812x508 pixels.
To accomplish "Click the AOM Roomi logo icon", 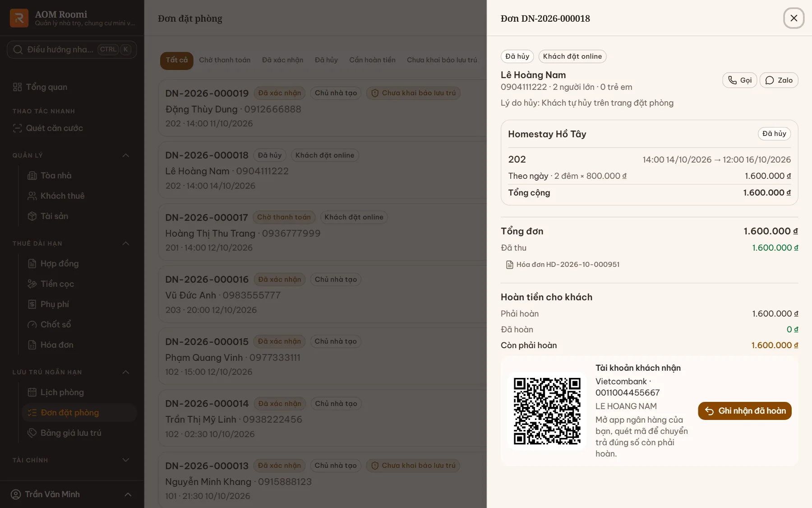I will coord(19,18).
